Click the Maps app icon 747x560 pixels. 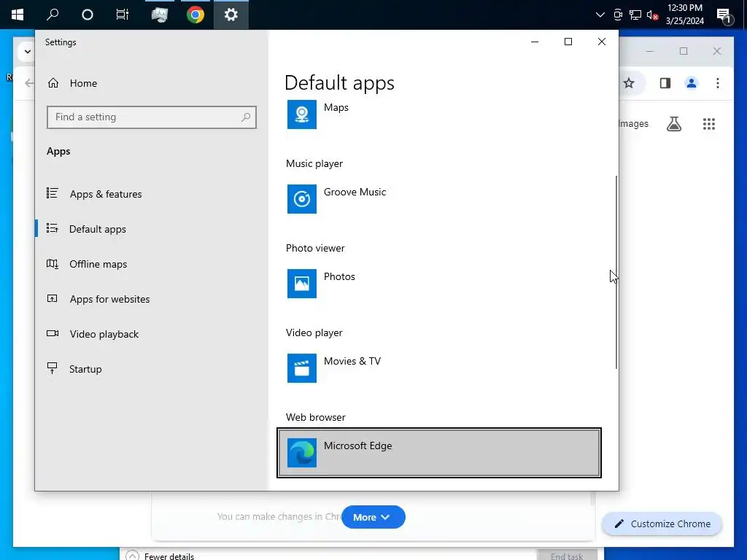click(x=301, y=114)
